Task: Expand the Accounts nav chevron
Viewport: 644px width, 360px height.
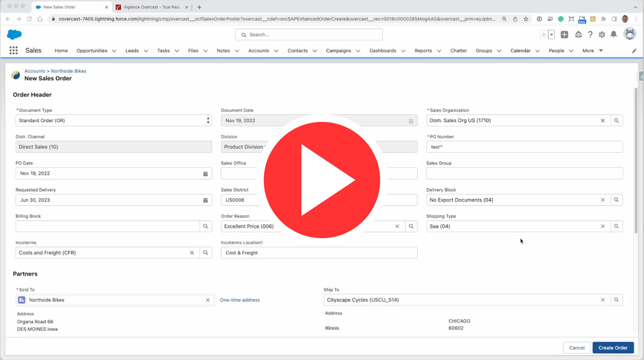Action: pyautogui.click(x=276, y=51)
